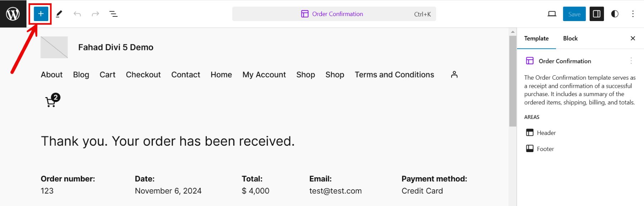Toggle the Settings sidebar panel

[596, 14]
